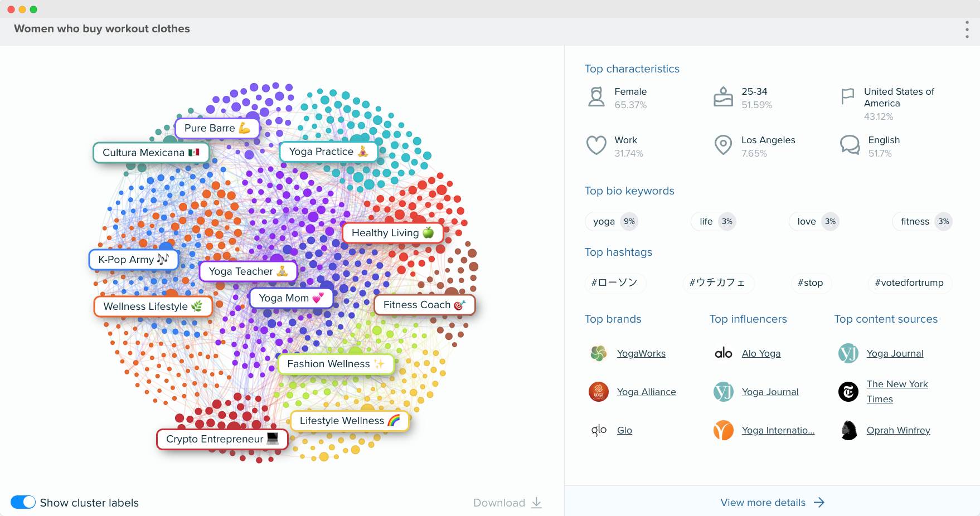Open the Yoga Alliance brand link

(646, 392)
